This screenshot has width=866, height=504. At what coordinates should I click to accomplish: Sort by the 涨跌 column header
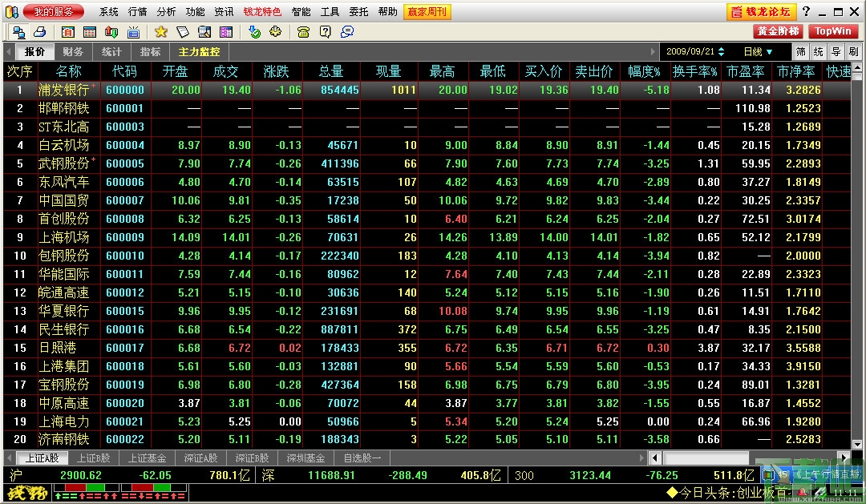(276, 71)
